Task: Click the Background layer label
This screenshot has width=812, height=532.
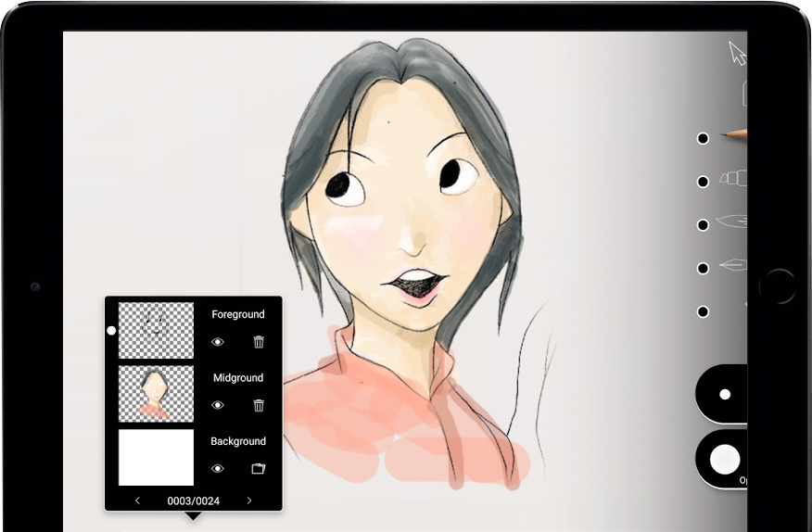Action: click(237, 441)
